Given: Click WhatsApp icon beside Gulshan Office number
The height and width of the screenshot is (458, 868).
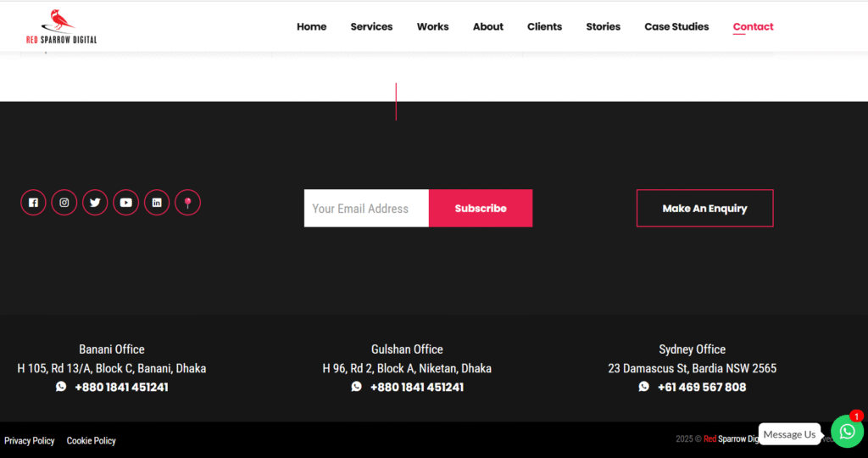Looking at the screenshot, I should pyautogui.click(x=357, y=387).
